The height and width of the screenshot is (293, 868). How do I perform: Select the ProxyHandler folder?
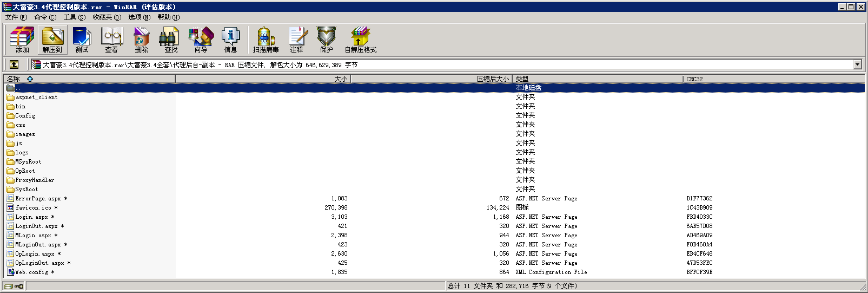point(34,180)
